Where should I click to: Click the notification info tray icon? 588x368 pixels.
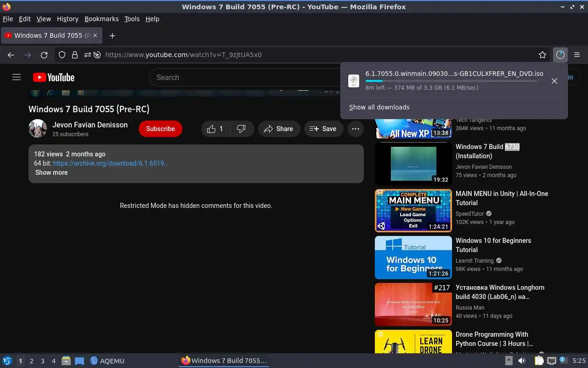[563, 361]
